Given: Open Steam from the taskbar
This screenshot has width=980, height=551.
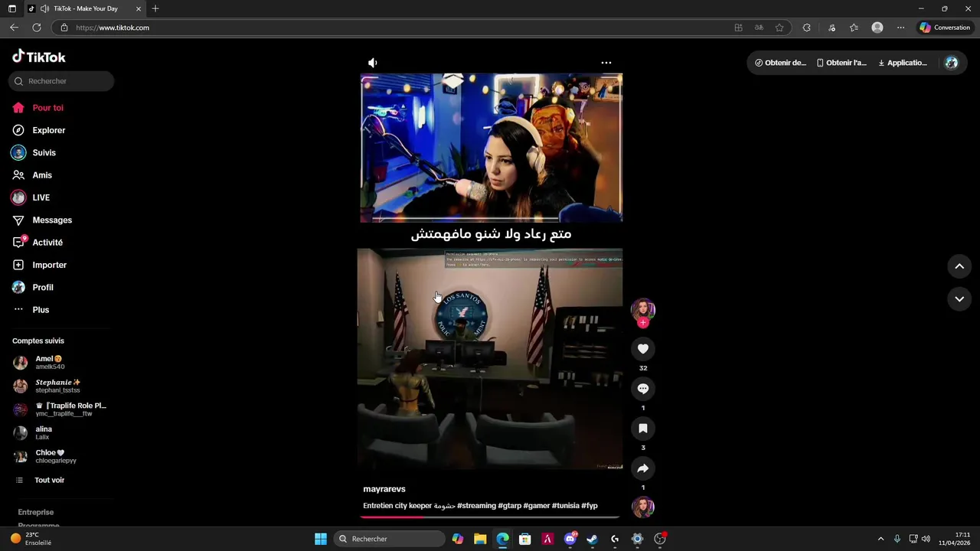Looking at the screenshot, I should [592, 539].
